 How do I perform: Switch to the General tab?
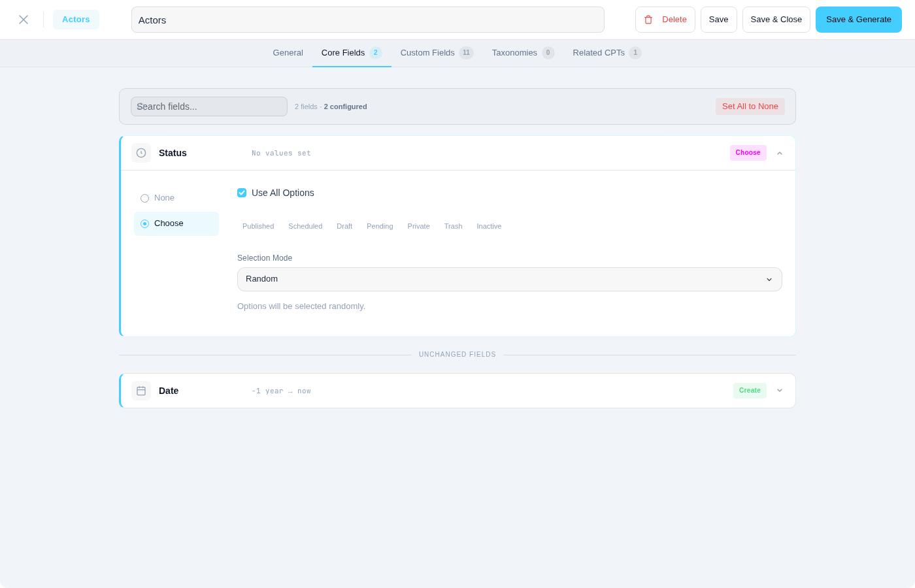coord(288,53)
